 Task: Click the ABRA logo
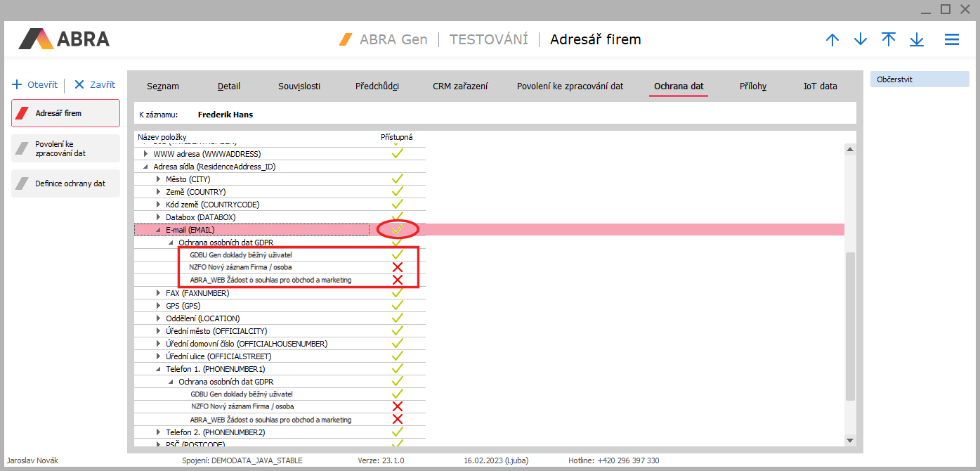click(64, 39)
